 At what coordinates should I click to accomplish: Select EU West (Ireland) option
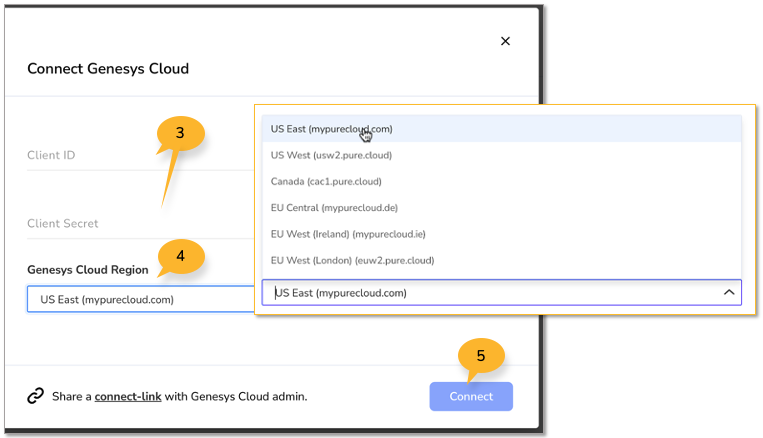point(502,234)
